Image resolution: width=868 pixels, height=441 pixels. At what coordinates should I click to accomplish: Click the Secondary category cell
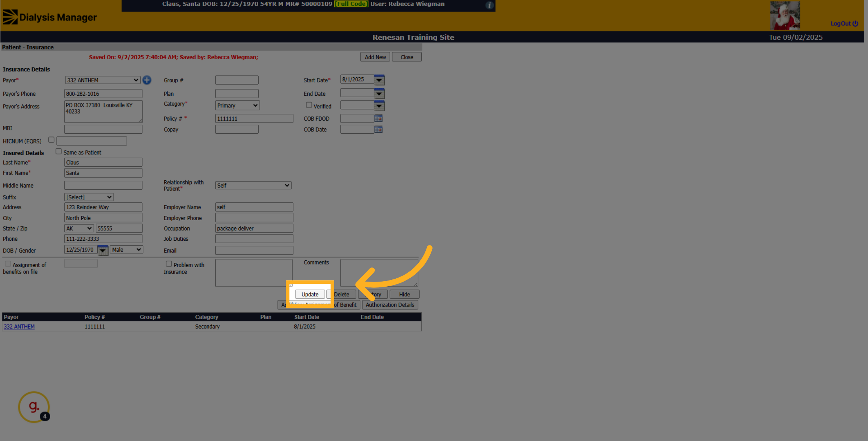point(208,326)
